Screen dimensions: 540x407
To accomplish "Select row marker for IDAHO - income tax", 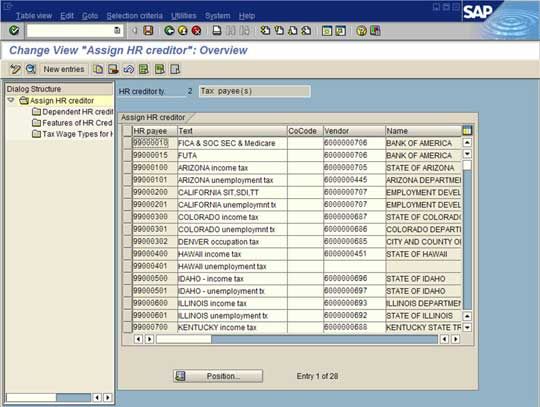I will coord(127,279).
